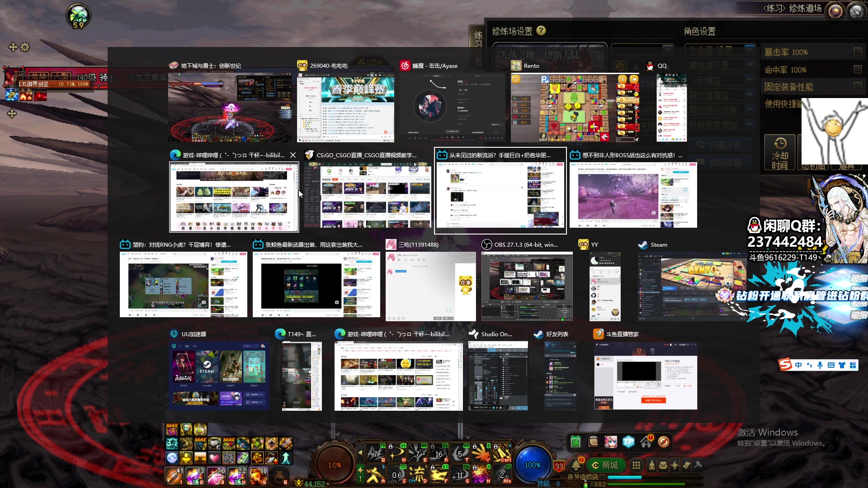Open the soft keyboard icon on IME bar
This screenshot has width=868, height=488.
point(831,365)
